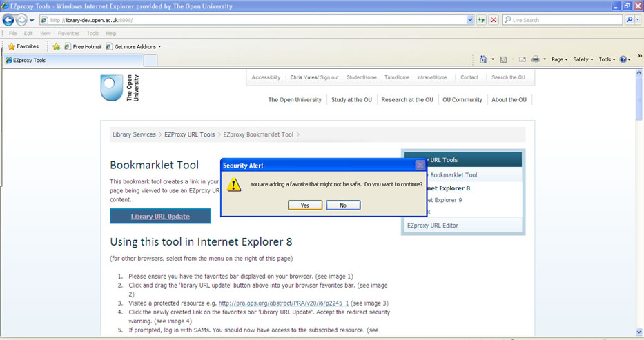Open the Favorites menu

coord(68,33)
